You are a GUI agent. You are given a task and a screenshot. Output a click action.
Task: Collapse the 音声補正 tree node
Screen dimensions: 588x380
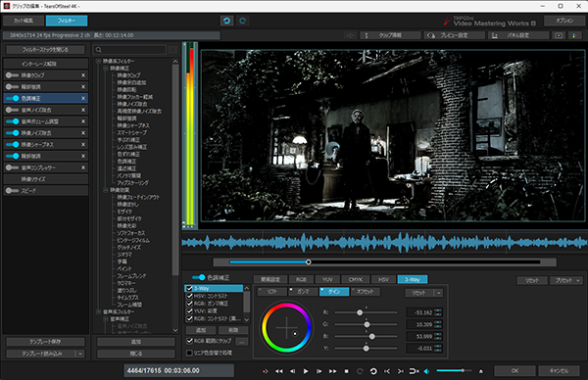(106, 319)
